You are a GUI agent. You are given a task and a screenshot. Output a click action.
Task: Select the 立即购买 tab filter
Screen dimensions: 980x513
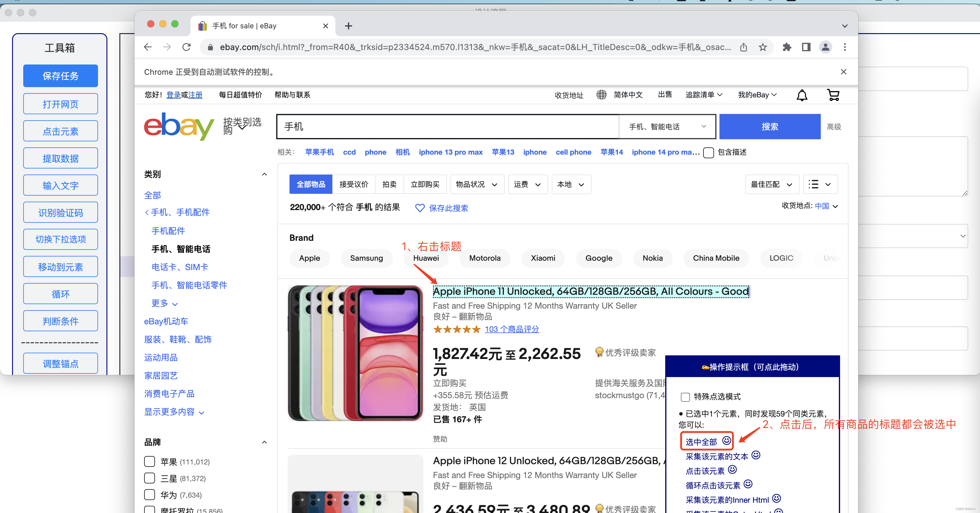pos(423,184)
